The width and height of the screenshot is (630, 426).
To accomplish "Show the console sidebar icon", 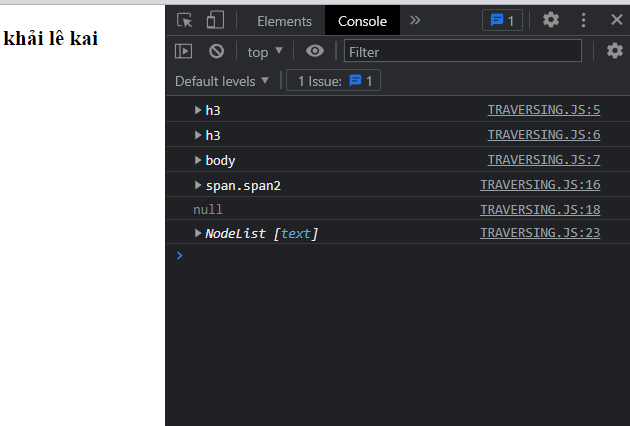I will 184,51.
